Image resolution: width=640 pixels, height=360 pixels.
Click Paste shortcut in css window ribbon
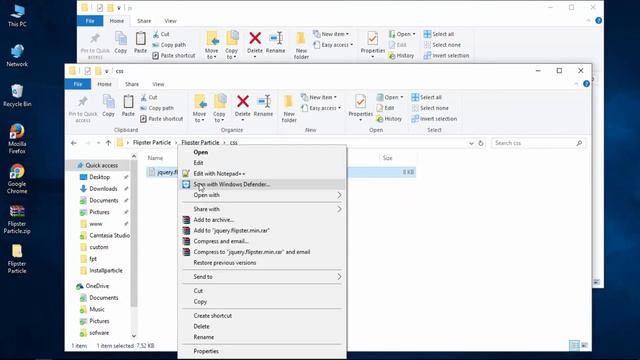tap(162, 119)
